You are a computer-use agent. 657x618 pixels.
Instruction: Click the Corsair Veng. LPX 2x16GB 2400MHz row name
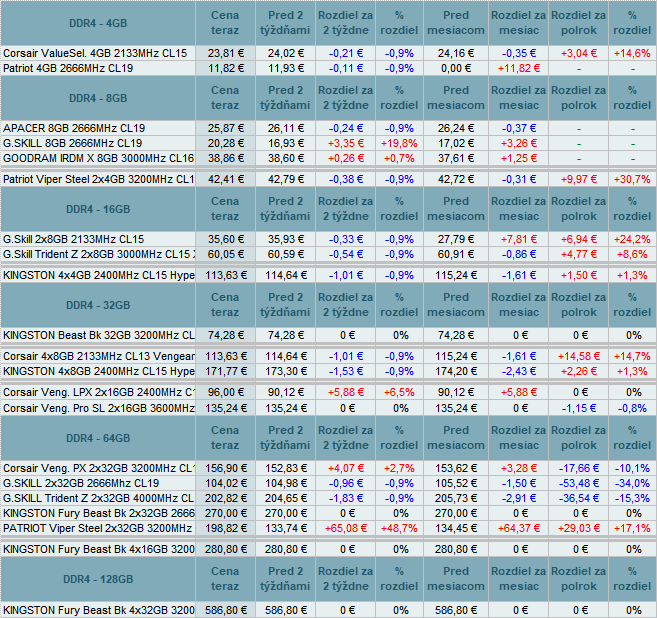(x=98, y=392)
